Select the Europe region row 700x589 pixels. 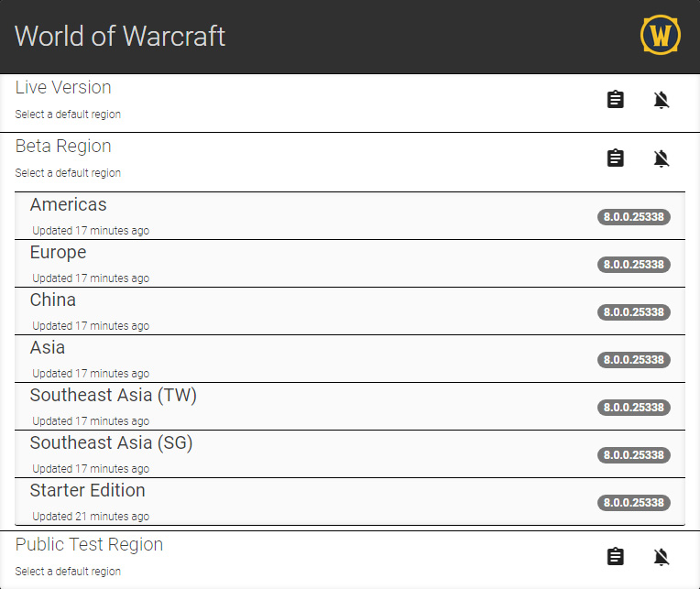point(275,264)
